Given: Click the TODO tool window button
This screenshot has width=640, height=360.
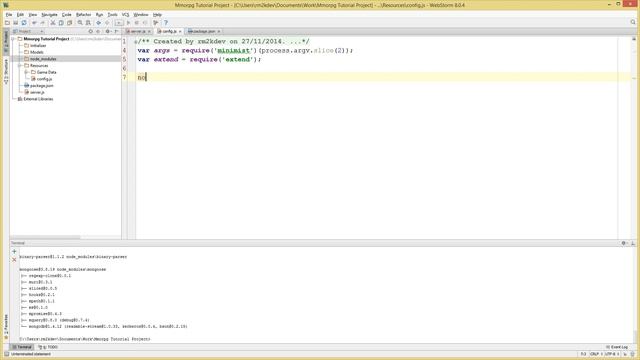Looking at the screenshot, I should point(48,347).
